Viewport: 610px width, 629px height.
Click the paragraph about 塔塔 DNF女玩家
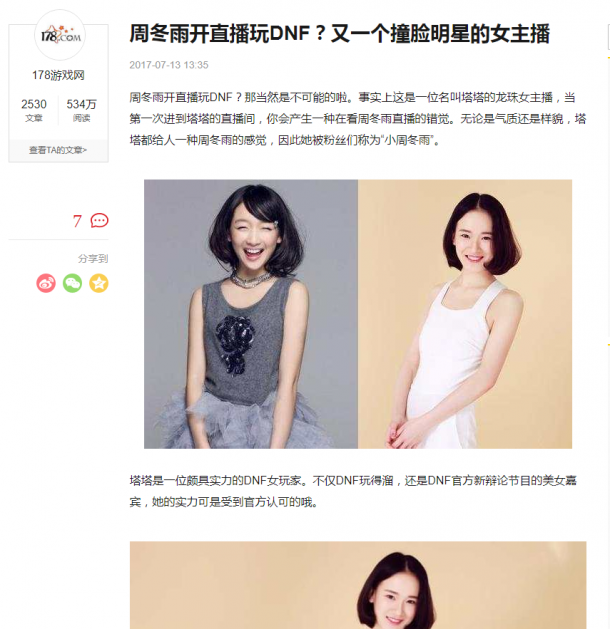click(353, 491)
